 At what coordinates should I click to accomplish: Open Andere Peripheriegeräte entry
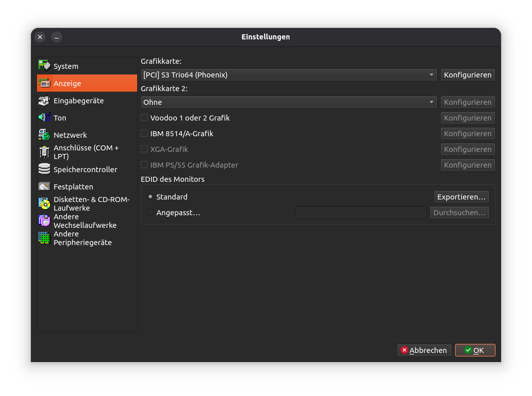click(87, 238)
